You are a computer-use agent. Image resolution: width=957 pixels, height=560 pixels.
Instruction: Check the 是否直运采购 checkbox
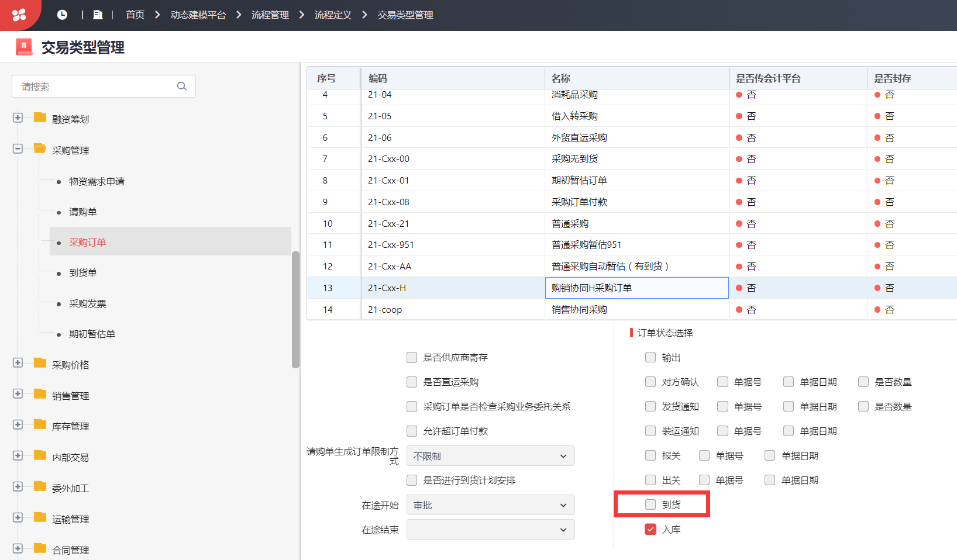[412, 382]
